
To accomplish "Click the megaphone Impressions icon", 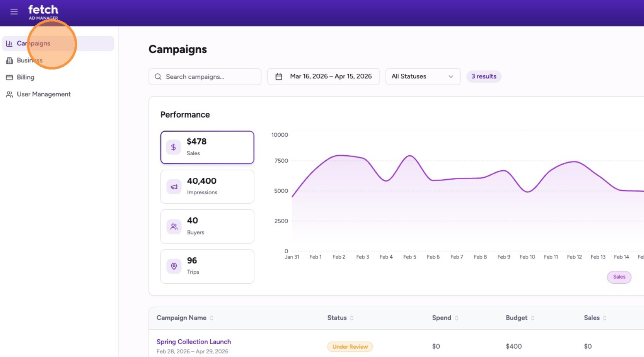I will (x=174, y=187).
